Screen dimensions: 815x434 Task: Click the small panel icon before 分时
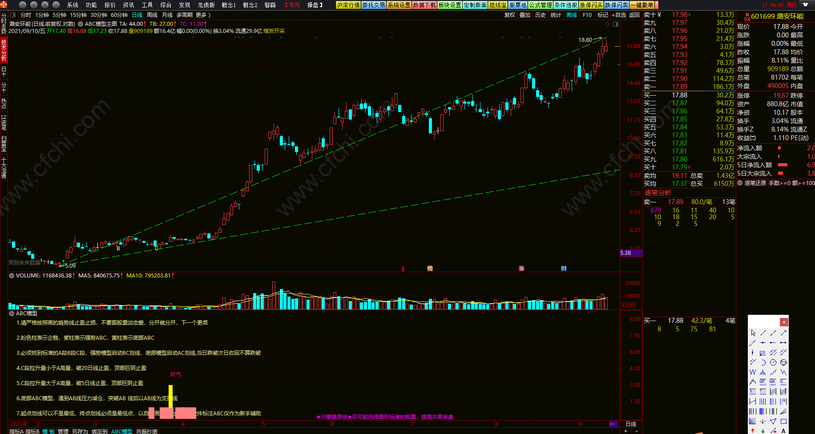pos(12,15)
